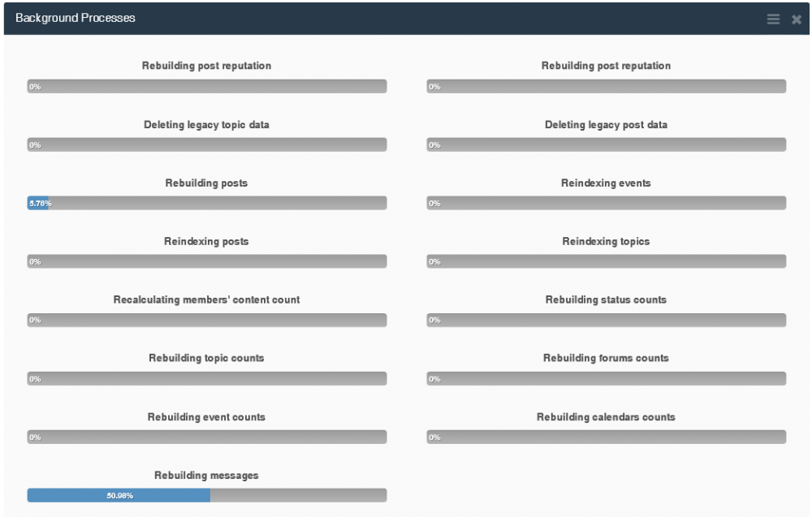Select the Rebuilding status counts progress bar
This screenshot has height=517, width=812.
click(606, 321)
